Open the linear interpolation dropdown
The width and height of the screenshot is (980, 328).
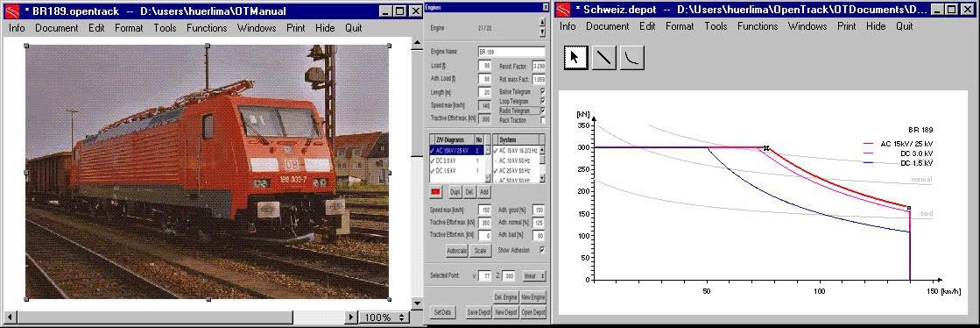pyautogui.click(x=534, y=276)
